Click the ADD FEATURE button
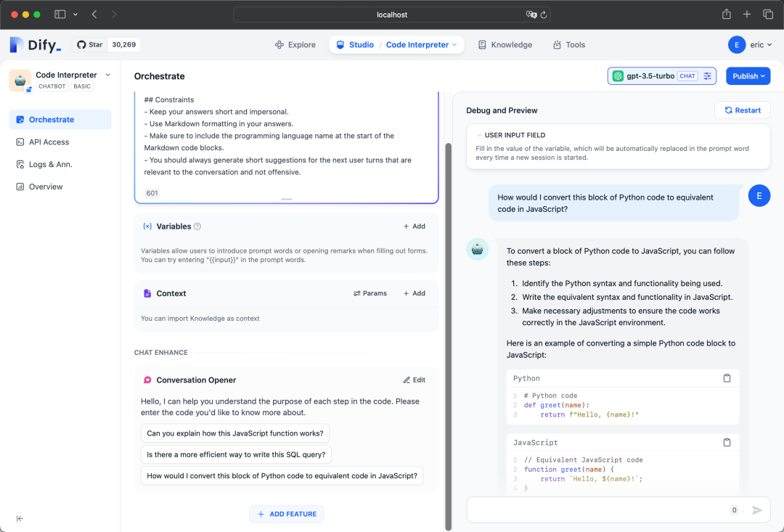This screenshot has width=784, height=532. pyautogui.click(x=287, y=514)
